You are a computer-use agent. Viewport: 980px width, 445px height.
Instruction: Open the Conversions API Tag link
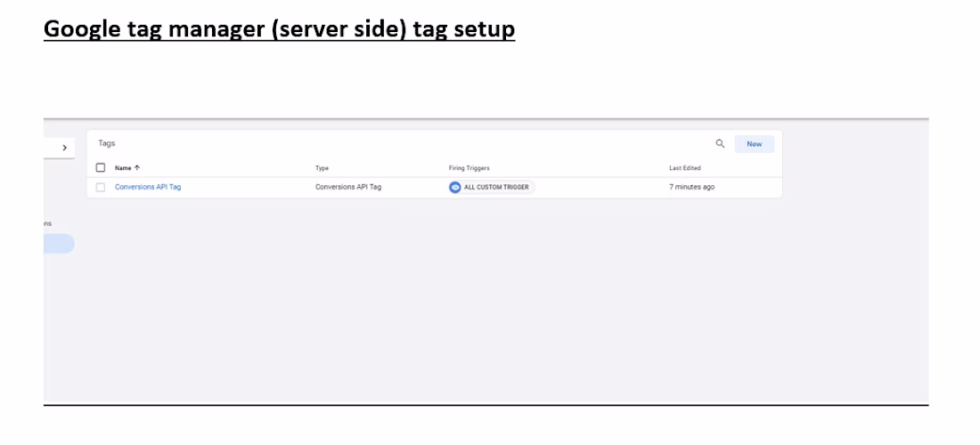pyautogui.click(x=148, y=187)
